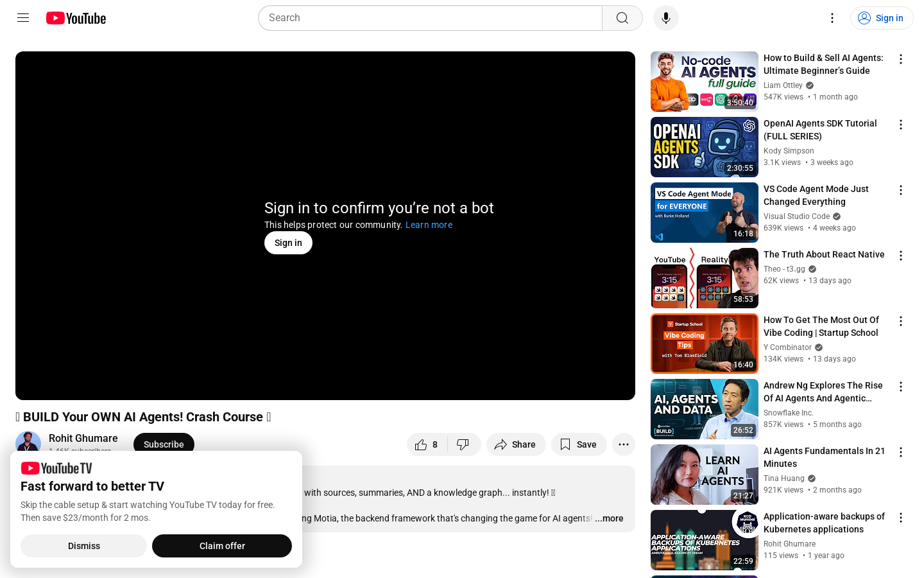This screenshot has width=924, height=578.
Task: Click channel name Theo - t3.gg
Action: click(x=784, y=269)
